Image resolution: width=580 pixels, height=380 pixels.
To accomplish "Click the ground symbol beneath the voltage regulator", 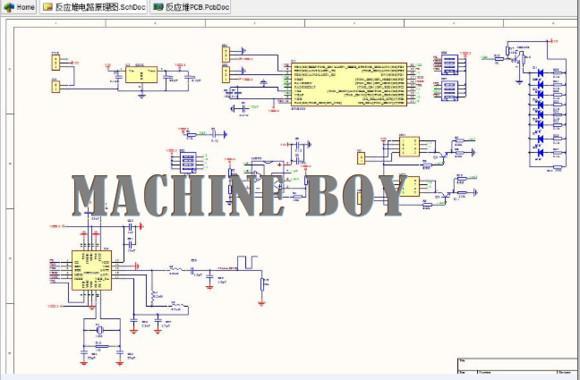I will (141, 96).
